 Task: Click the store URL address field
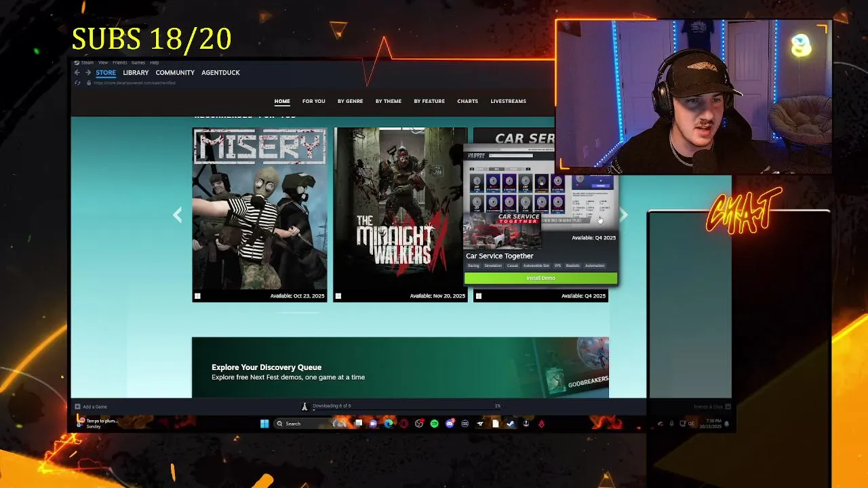tap(134, 83)
